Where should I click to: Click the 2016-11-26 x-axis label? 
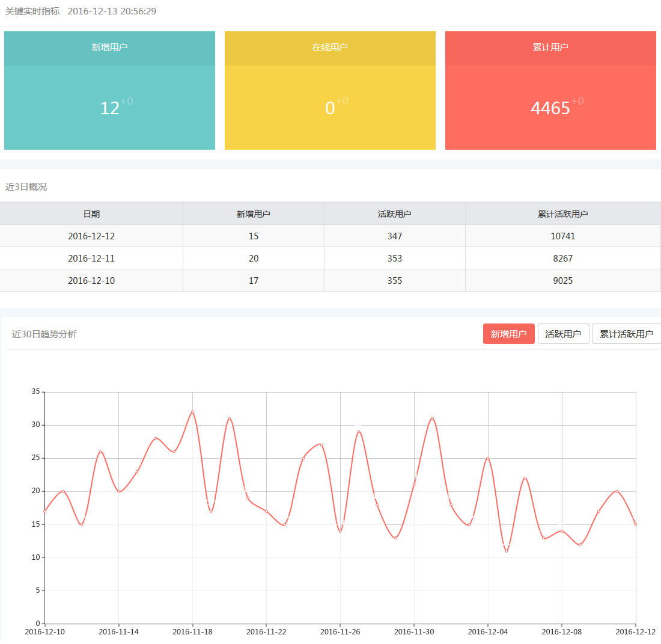coord(340,632)
